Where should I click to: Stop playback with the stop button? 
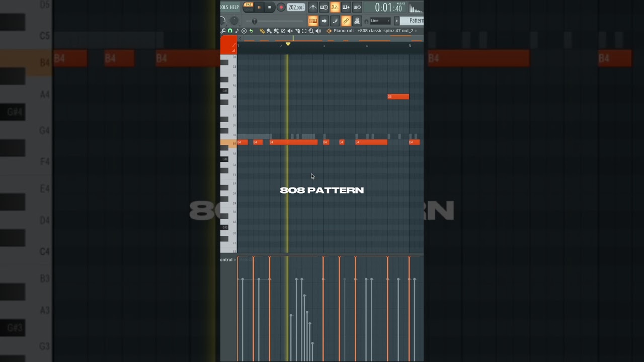click(270, 7)
